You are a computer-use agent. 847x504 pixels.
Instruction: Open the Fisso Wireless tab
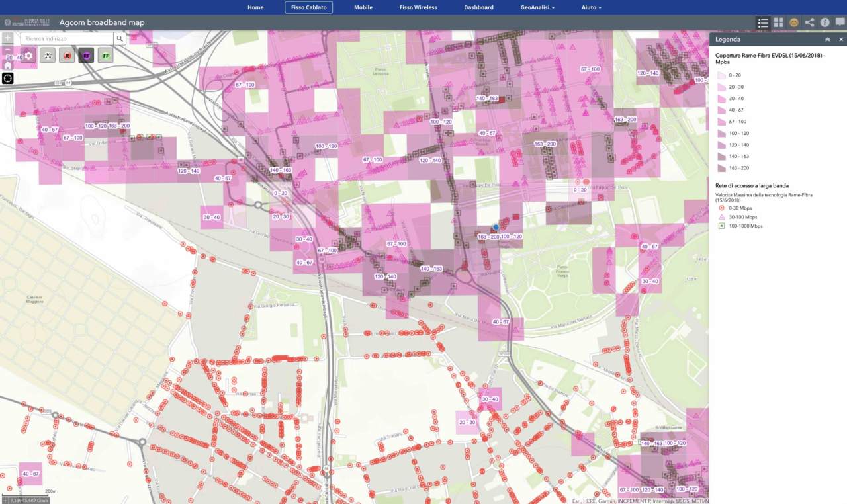418,7
